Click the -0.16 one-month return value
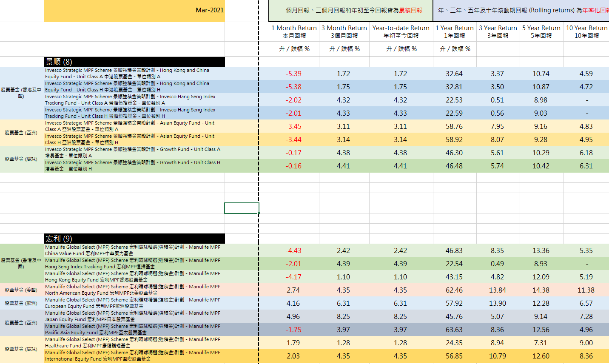The height and width of the screenshot is (364, 609). [293, 166]
